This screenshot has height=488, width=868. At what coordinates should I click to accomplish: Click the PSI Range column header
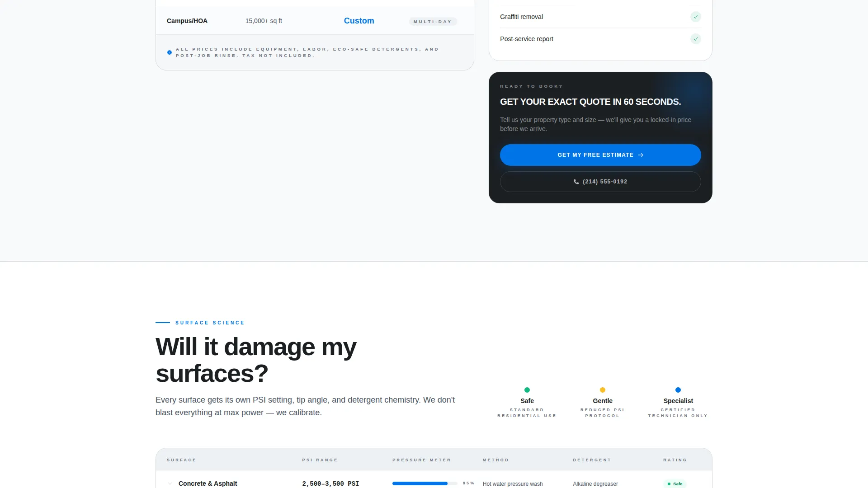(x=320, y=460)
